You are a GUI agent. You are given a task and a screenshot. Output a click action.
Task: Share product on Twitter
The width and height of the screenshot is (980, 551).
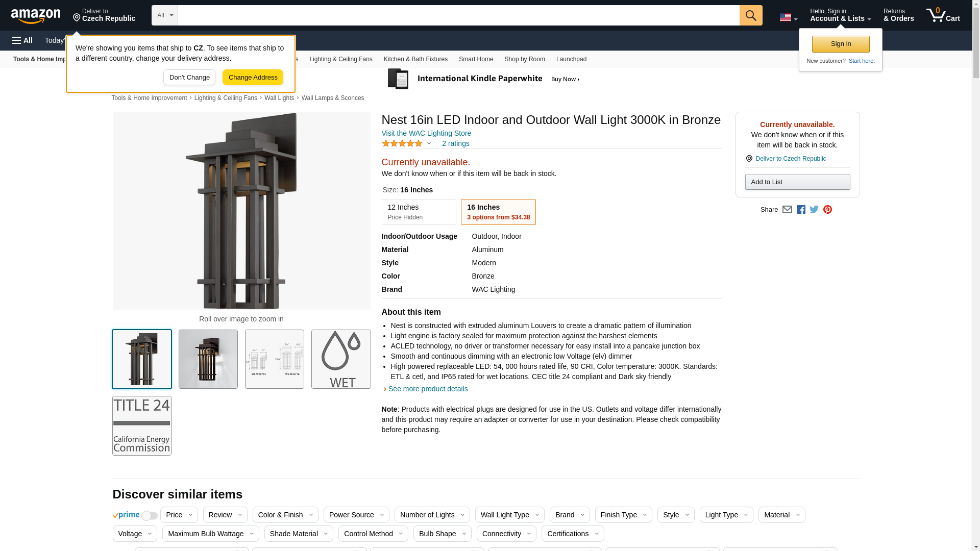pos(814,210)
